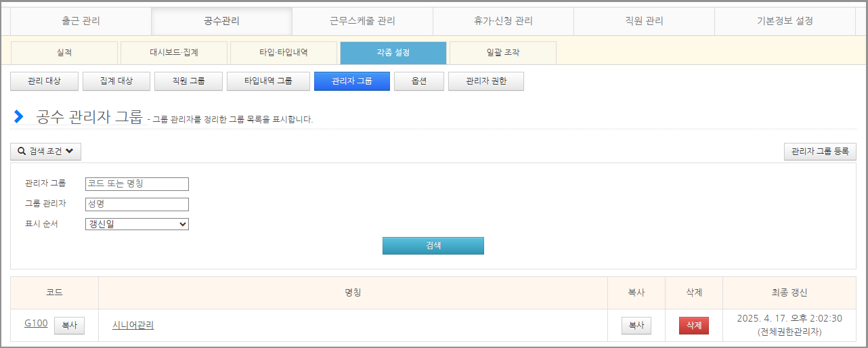The width and height of the screenshot is (868, 348).
Task: Open the 출근 관리 main tab
Action: (81, 21)
